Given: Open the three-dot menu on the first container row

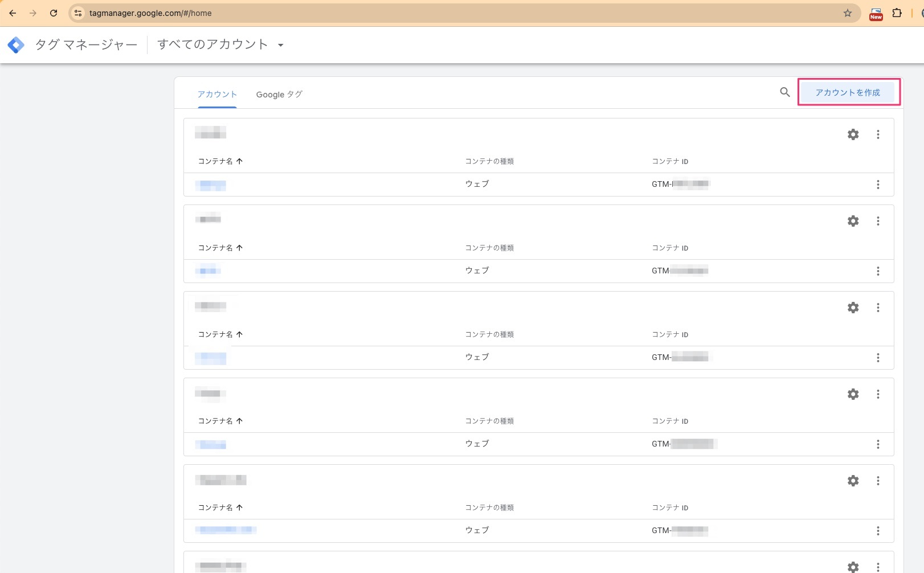Looking at the screenshot, I should point(878,184).
